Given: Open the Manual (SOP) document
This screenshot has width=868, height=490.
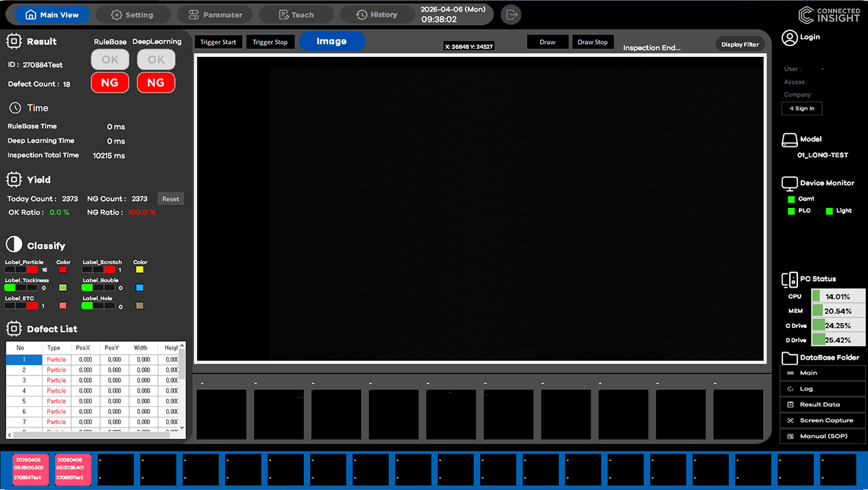Looking at the screenshot, I should point(823,436).
